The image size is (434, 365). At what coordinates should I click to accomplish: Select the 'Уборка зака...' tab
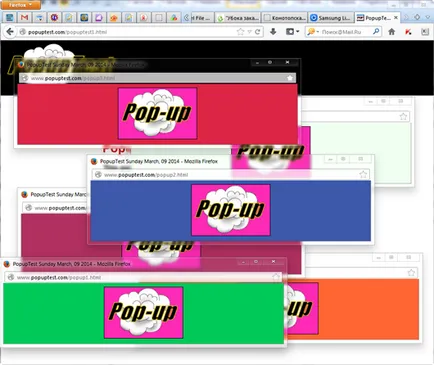pos(238,18)
